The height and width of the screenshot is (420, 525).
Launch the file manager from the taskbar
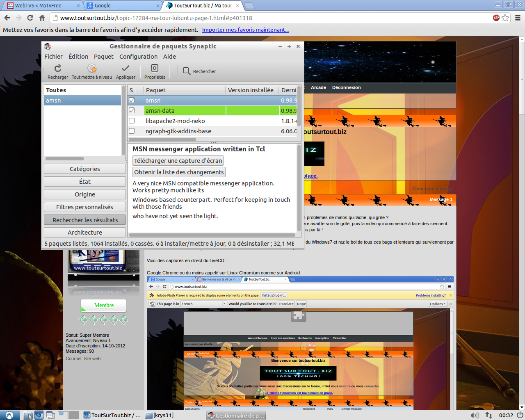[28, 415]
